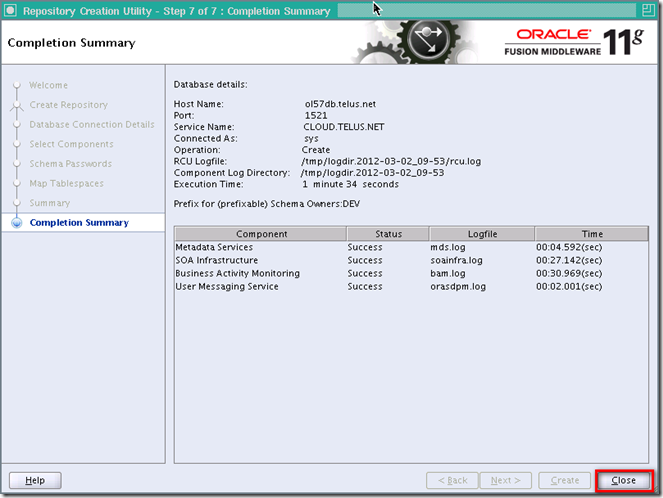
Task: Click the Time column header
Action: pyautogui.click(x=592, y=234)
